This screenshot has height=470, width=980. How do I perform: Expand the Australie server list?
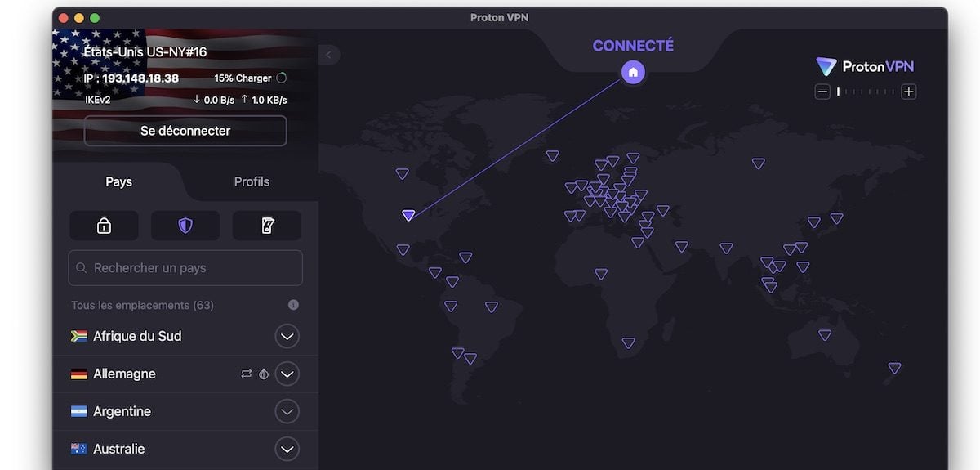[287, 449]
